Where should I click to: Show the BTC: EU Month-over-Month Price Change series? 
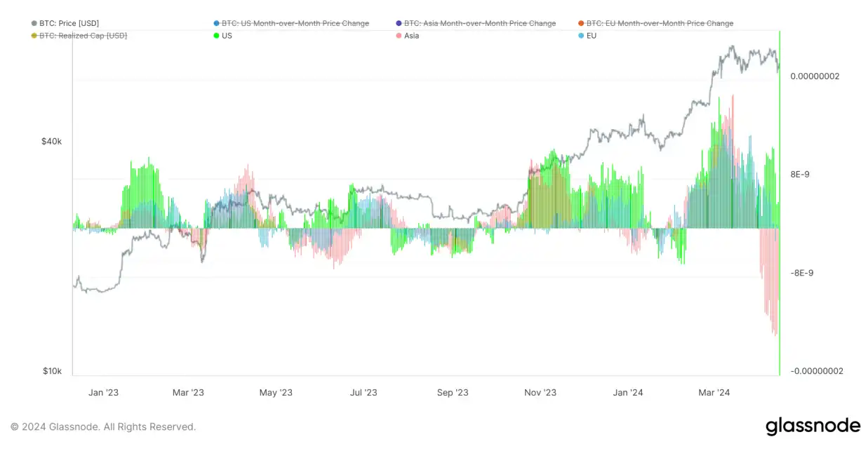point(660,23)
